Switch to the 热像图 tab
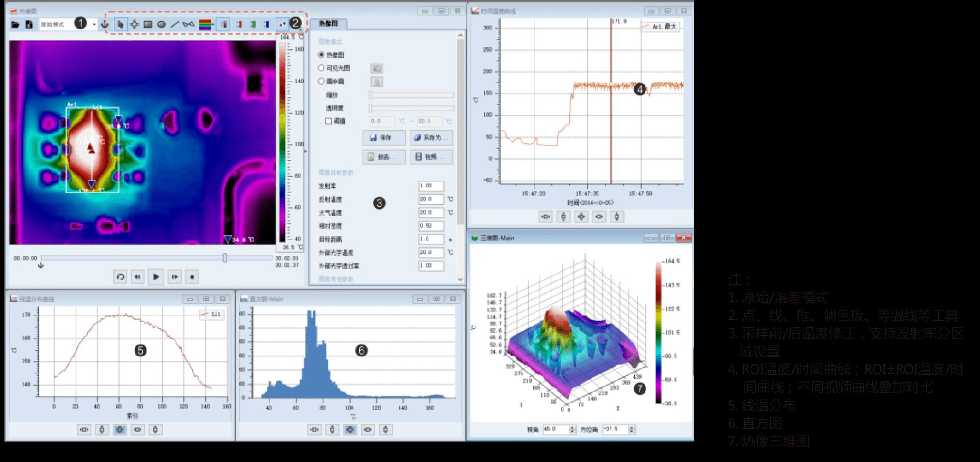Image resolution: width=980 pixels, height=462 pixels. click(328, 23)
